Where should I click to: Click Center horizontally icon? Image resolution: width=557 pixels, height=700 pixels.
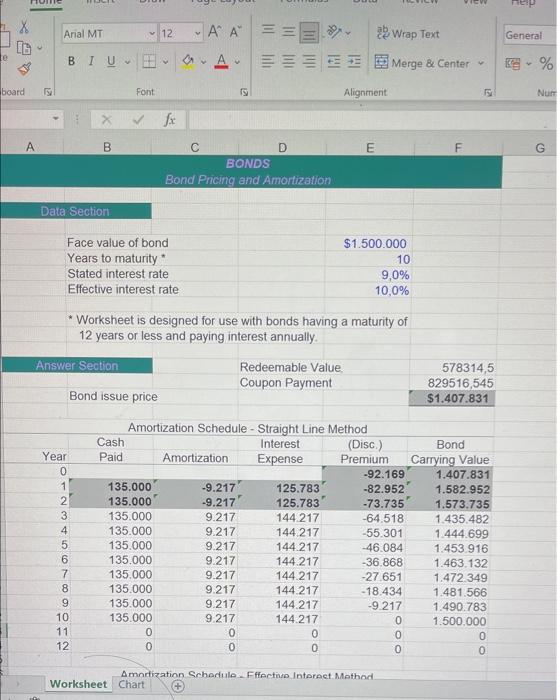[x=289, y=62]
